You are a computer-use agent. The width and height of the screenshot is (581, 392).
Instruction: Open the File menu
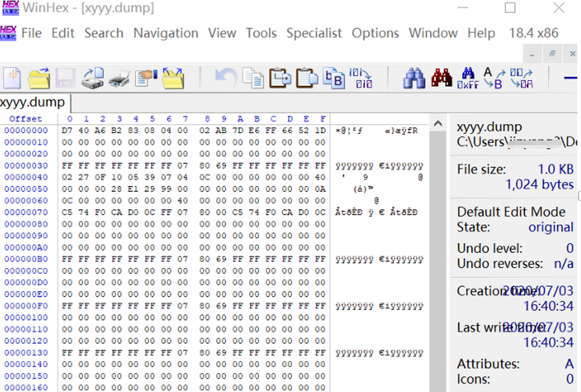(32, 33)
